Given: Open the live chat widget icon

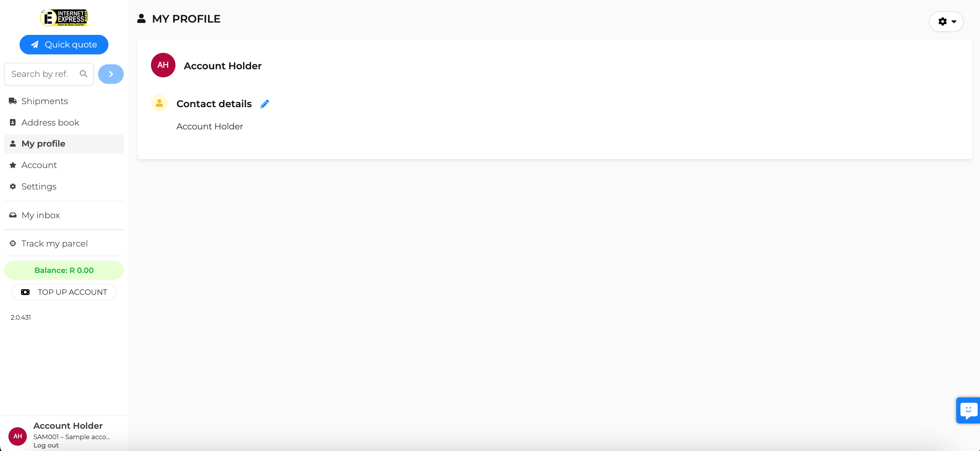Looking at the screenshot, I should (968, 410).
